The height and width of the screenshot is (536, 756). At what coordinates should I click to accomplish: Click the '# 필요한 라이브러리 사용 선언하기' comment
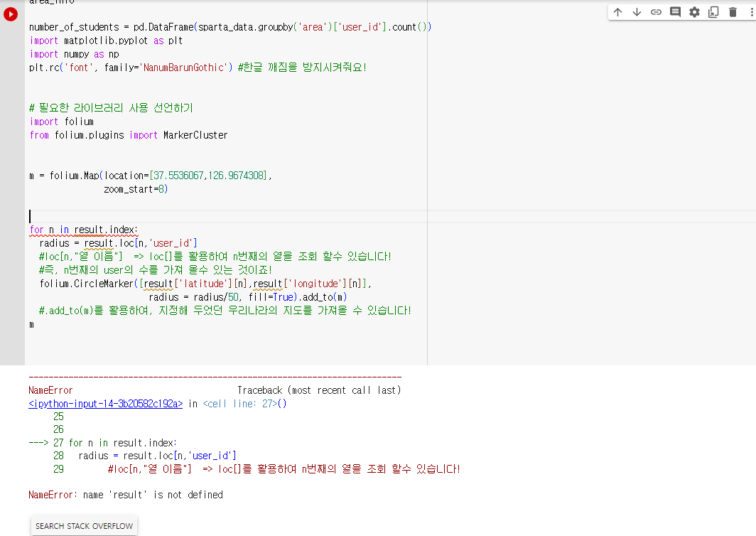112,107
